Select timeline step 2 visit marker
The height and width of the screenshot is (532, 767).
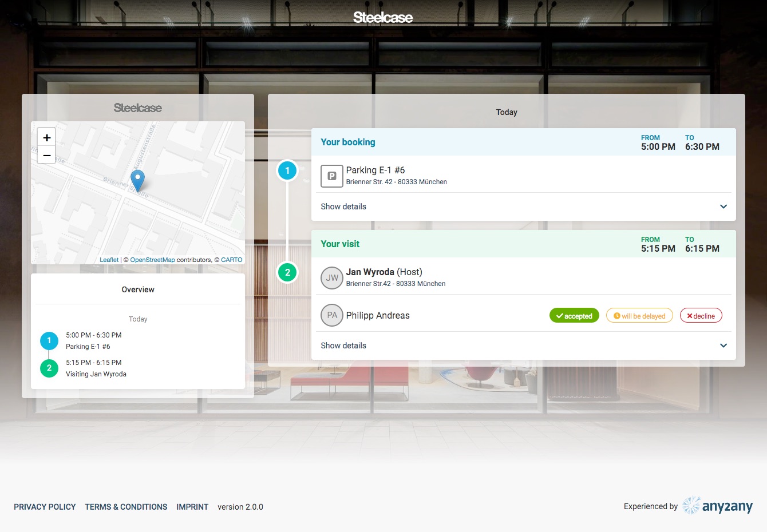point(287,272)
